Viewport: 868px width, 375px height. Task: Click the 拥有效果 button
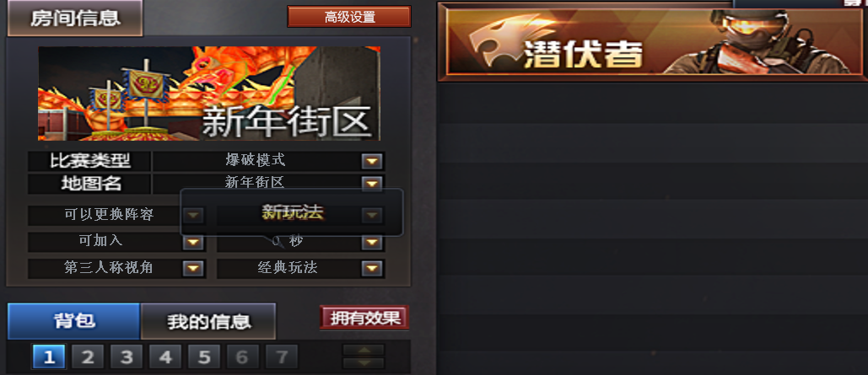[364, 318]
